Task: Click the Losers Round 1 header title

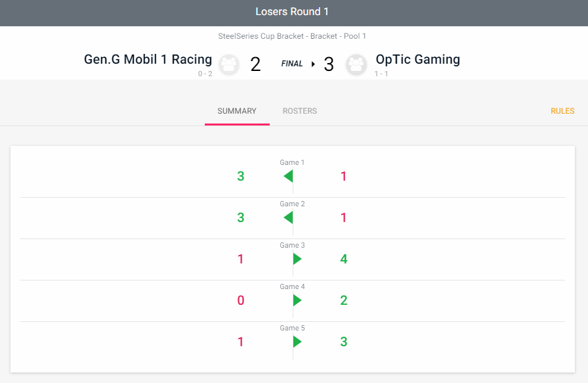Action: 292,12
